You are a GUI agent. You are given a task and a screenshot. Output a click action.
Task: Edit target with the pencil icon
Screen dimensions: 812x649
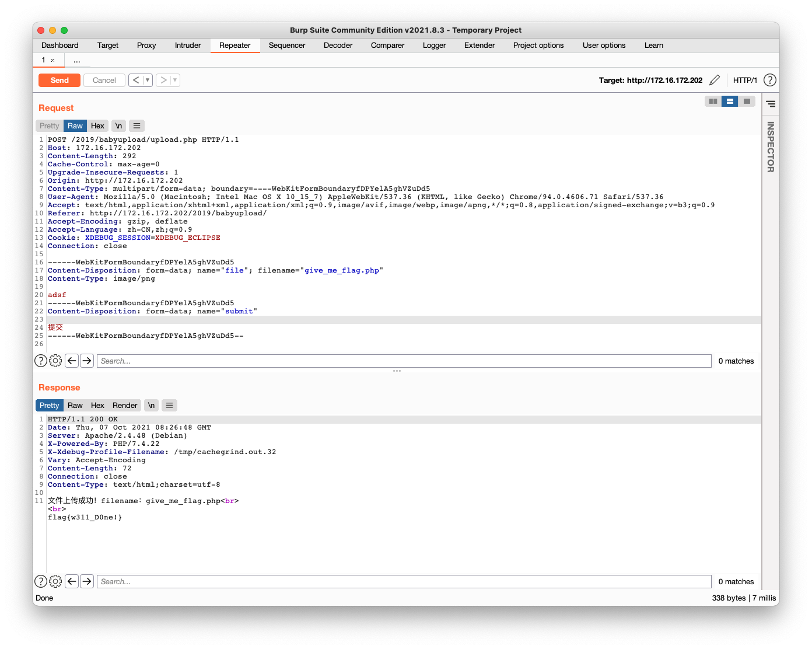pyautogui.click(x=715, y=80)
